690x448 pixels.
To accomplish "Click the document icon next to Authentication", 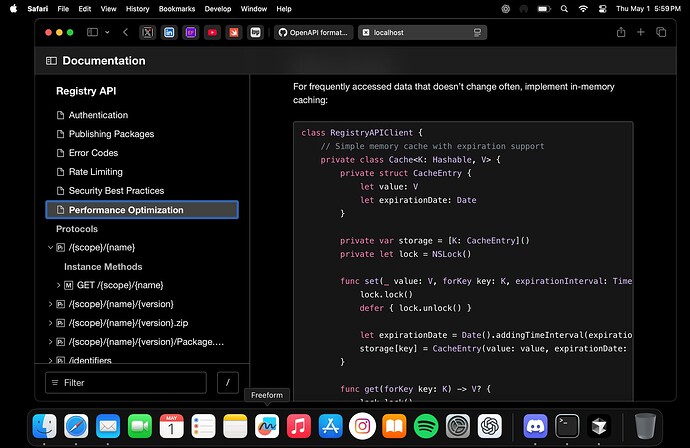I will click(x=61, y=115).
